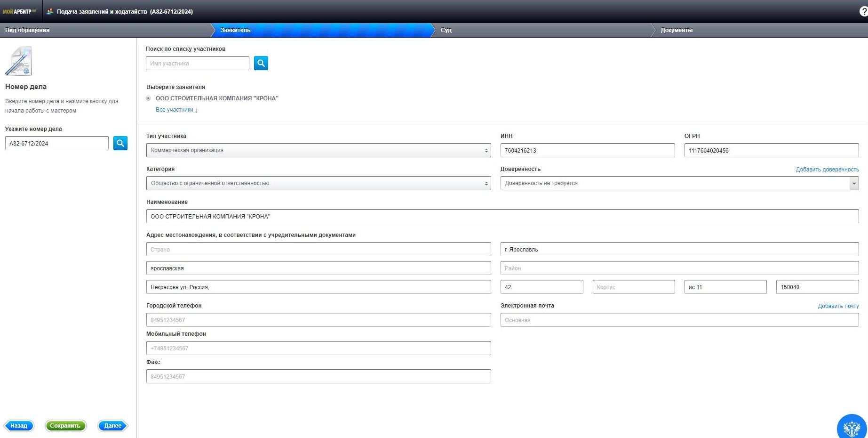The image size is (868, 438).
Task: Open the Вид обращения step tab
Action: click(x=27, y=30)
